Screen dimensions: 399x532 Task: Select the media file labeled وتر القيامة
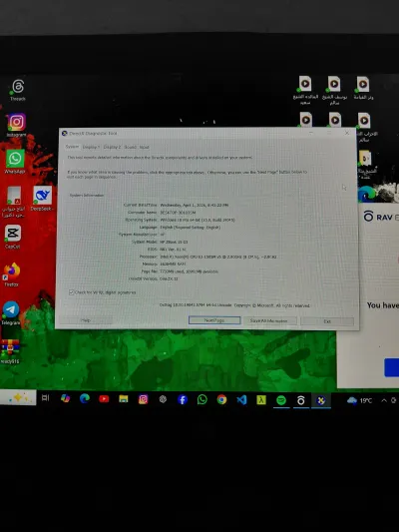coord(363,88)
